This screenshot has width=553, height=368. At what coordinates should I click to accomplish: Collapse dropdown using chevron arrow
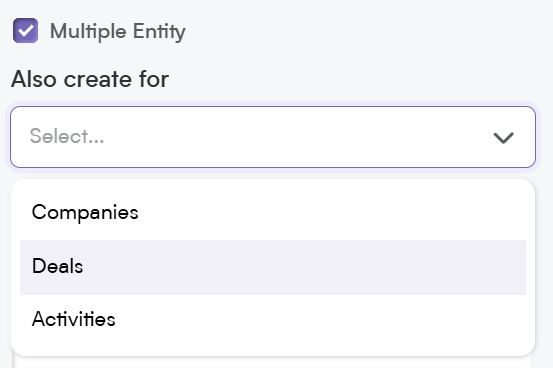tap(503, 137)
